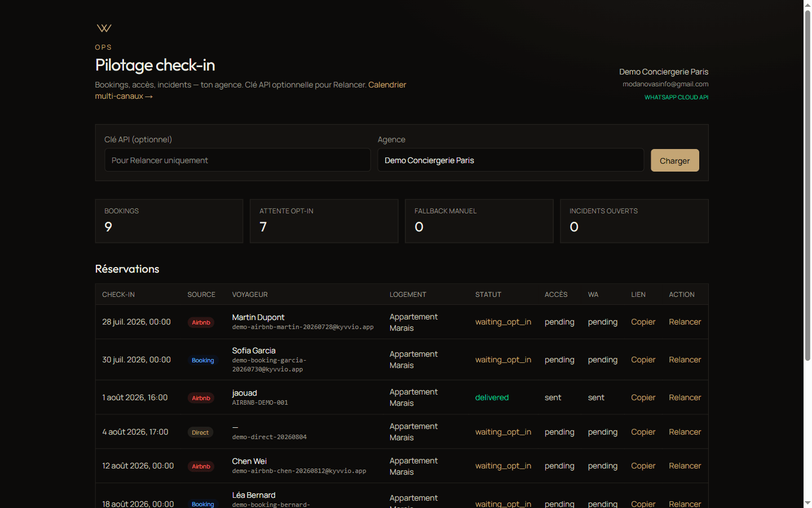Copy link for Léa Bernard booking

(643, 503)
